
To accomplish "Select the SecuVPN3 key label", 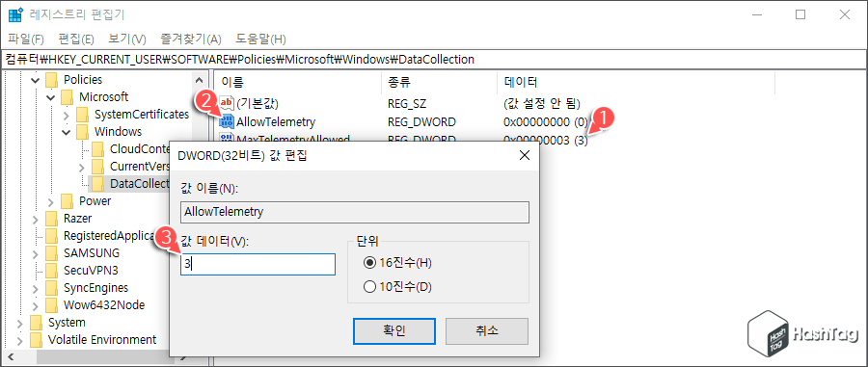I will tap(91, 271).
